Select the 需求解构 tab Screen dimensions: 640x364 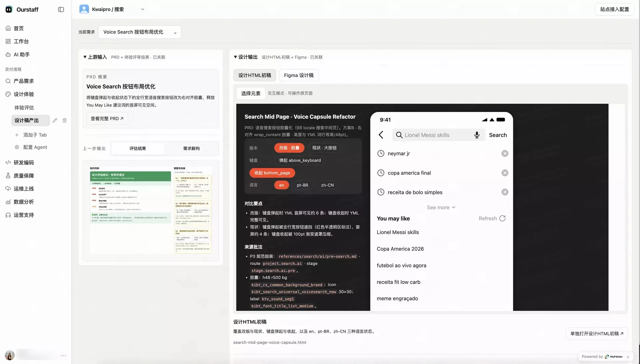click(191, 148)
